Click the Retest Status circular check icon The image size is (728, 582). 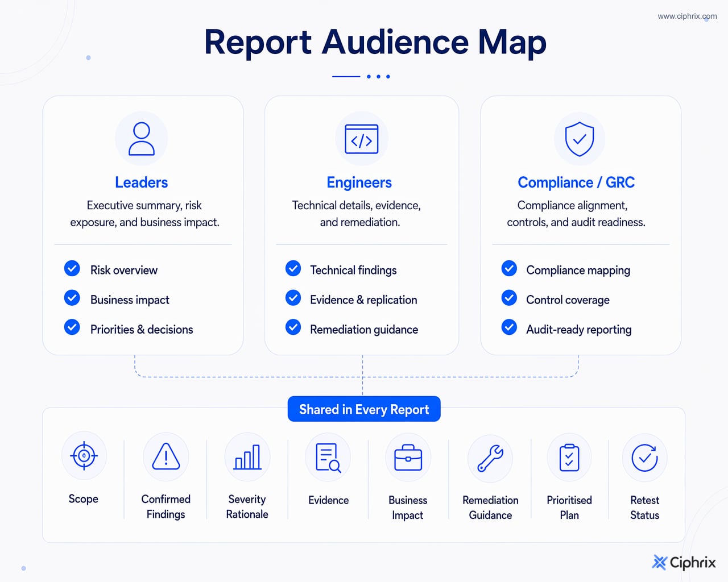645,458
